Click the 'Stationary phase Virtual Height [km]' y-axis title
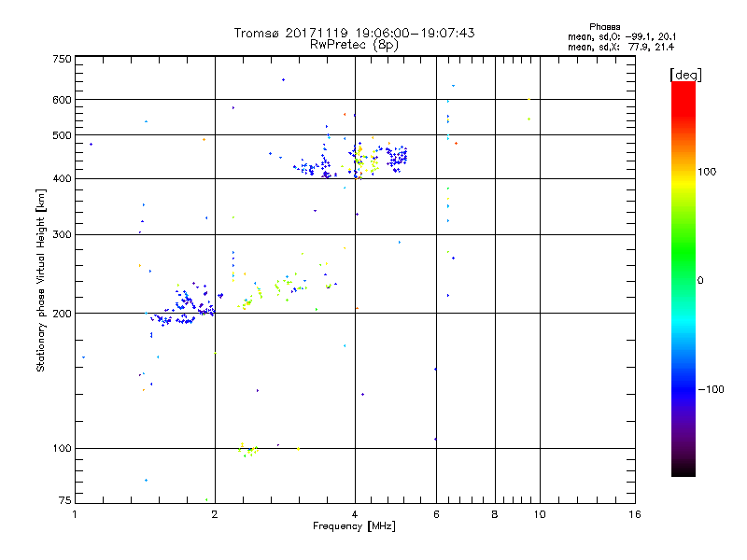Viewport: 747px width, 560px height. pos(41,280)
